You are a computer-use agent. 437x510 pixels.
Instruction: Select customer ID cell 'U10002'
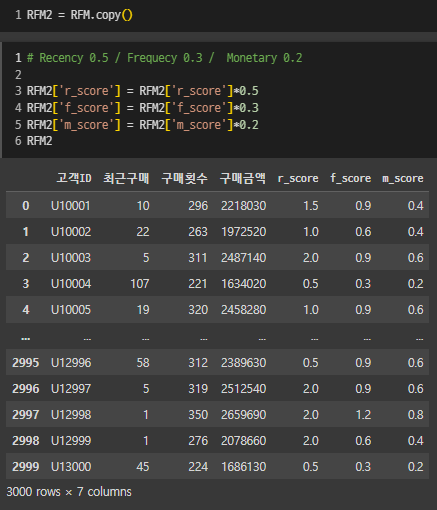[x=71, y=232]
